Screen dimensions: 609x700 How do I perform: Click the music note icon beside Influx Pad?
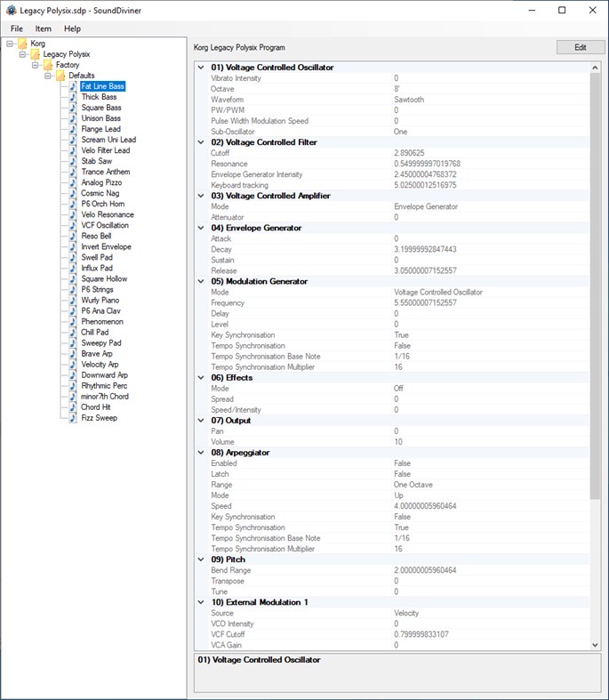tap(73, 269)
